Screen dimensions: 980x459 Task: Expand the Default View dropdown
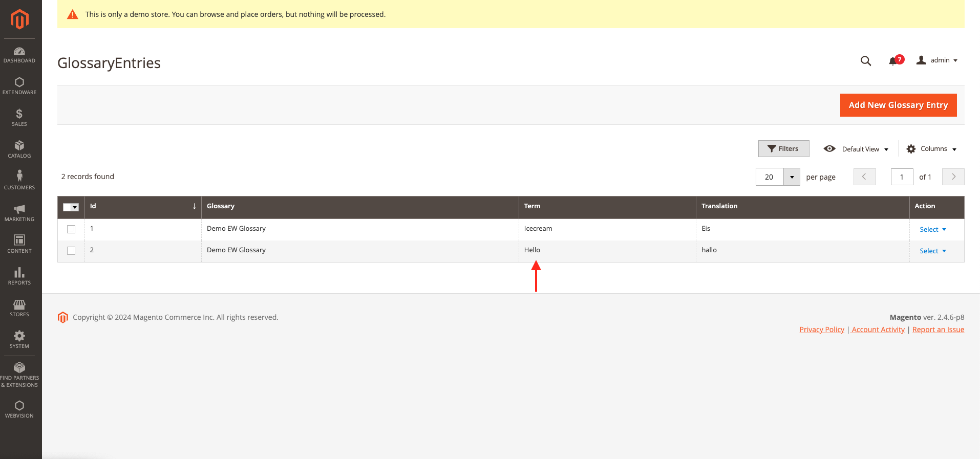[x=856, y=149]
